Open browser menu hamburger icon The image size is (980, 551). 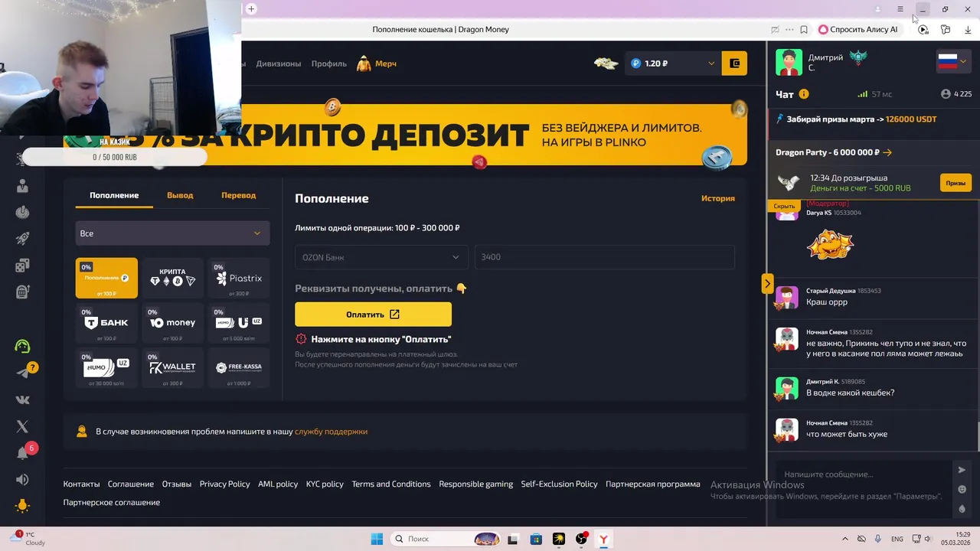click(900, 9)
